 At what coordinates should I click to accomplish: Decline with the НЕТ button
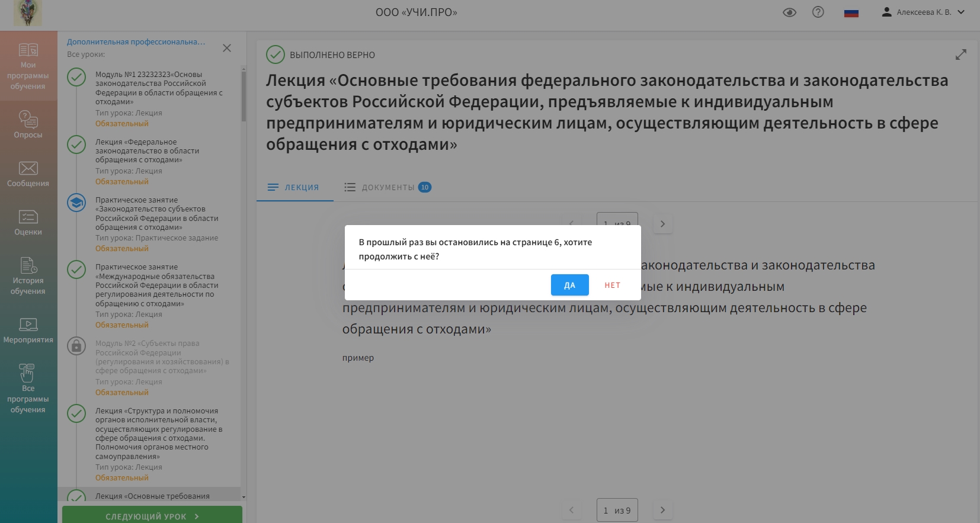click(613, 285)
